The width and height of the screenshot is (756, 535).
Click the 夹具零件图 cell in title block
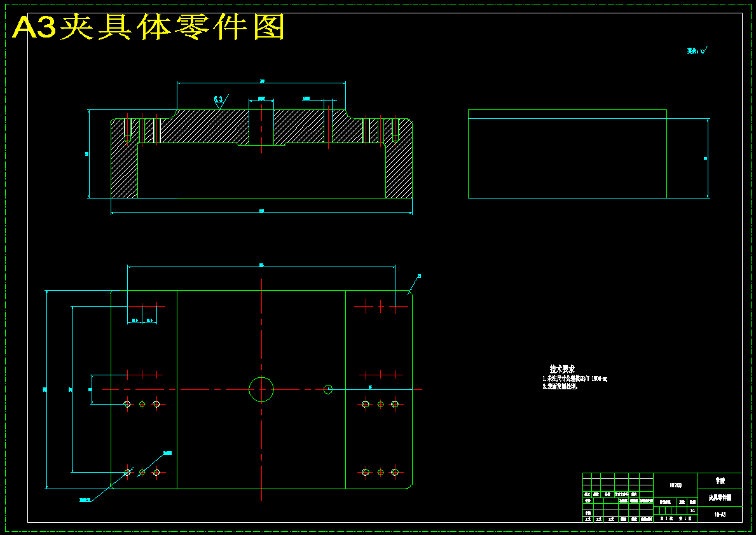coord(720,497)
